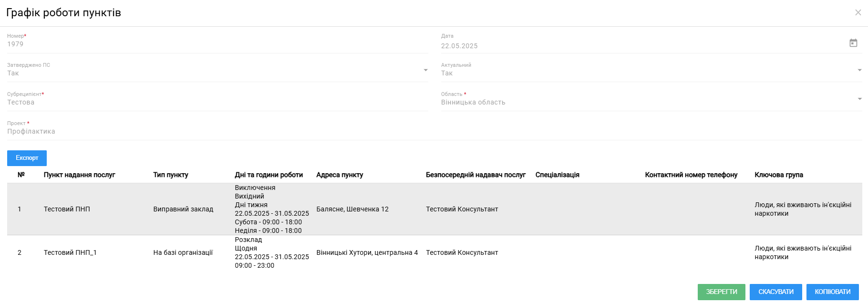
Task: Click the Ключова група column header
Action: tap(778, 175)
